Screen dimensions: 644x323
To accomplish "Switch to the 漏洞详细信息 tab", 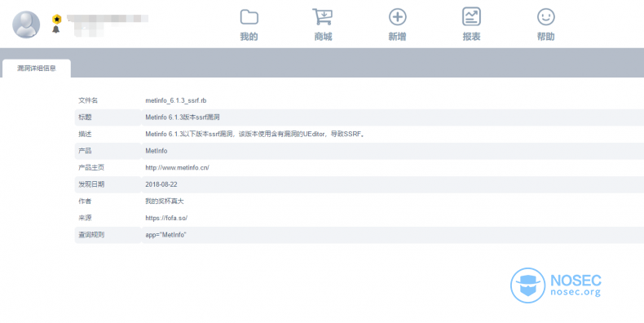I will coord(37,69).
